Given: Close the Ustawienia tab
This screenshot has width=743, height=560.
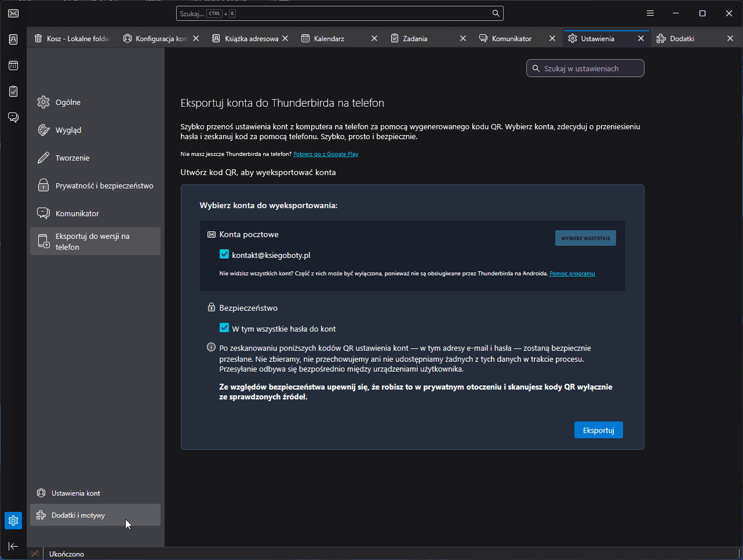Looking at the screenshot, I should tap(641, 38).
